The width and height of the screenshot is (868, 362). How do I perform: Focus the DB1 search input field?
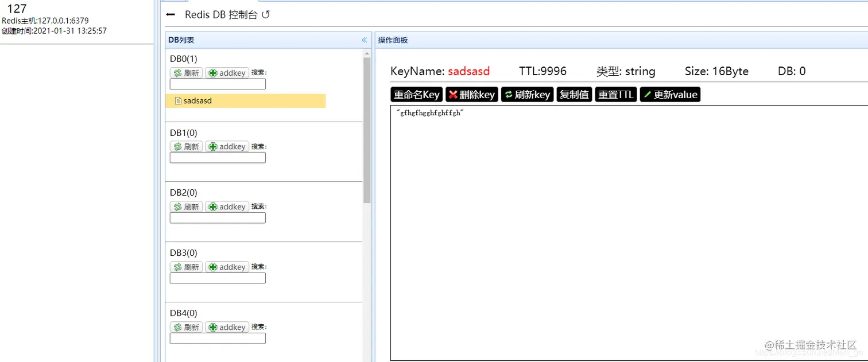coord(218,158)
